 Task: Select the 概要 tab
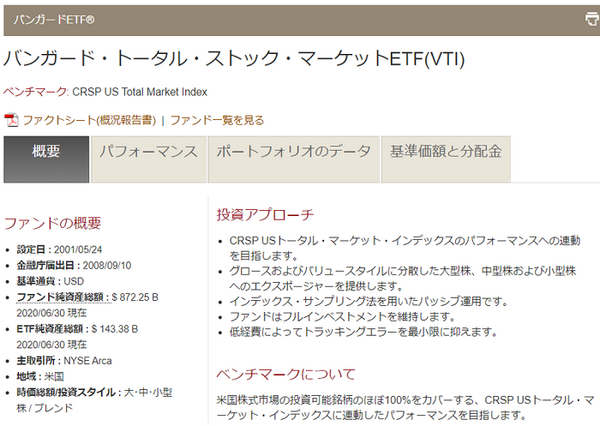[x=46, y=159]
